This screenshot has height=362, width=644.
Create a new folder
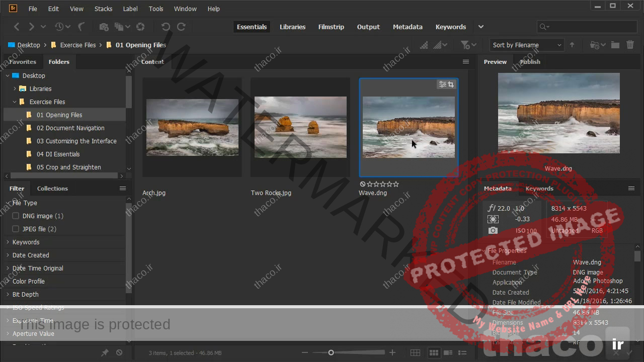[x=615, y=45]
